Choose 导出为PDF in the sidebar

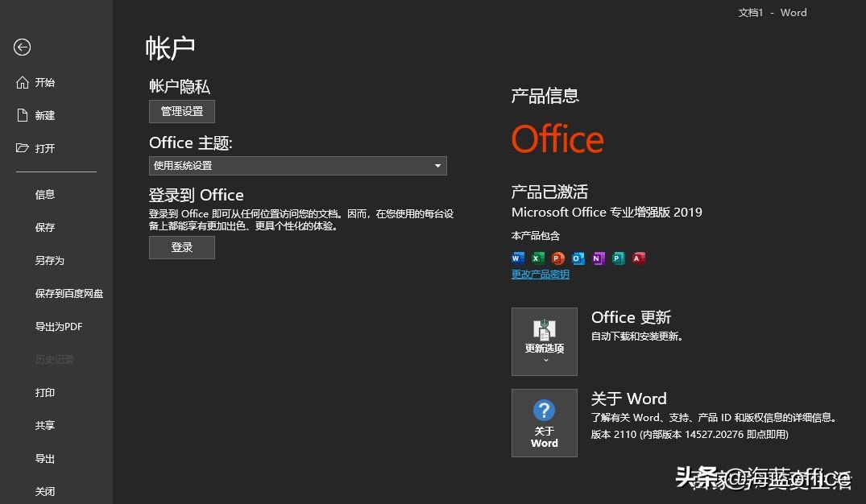59,327
